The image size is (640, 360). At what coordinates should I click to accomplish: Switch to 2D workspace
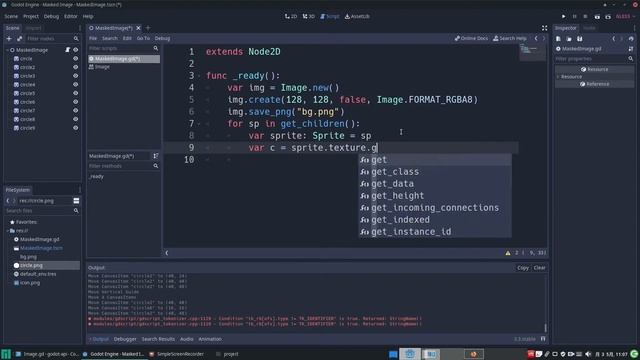pos(291,17)
